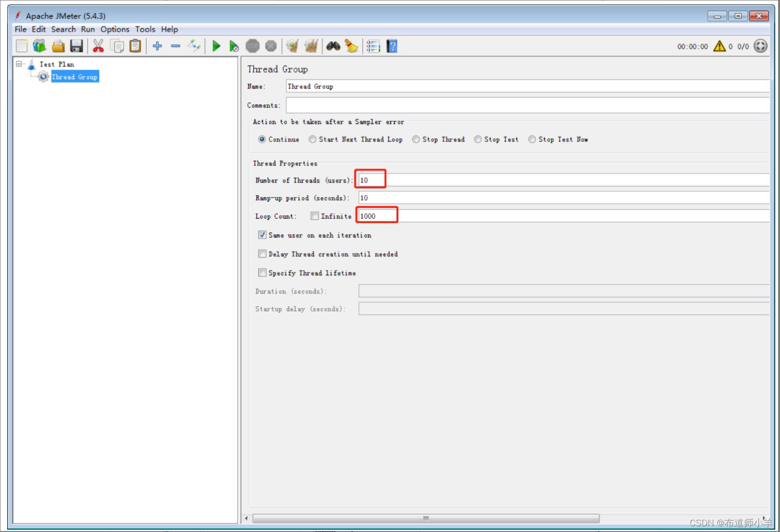Click the gear icon of Thread Group

coord(43,77)
